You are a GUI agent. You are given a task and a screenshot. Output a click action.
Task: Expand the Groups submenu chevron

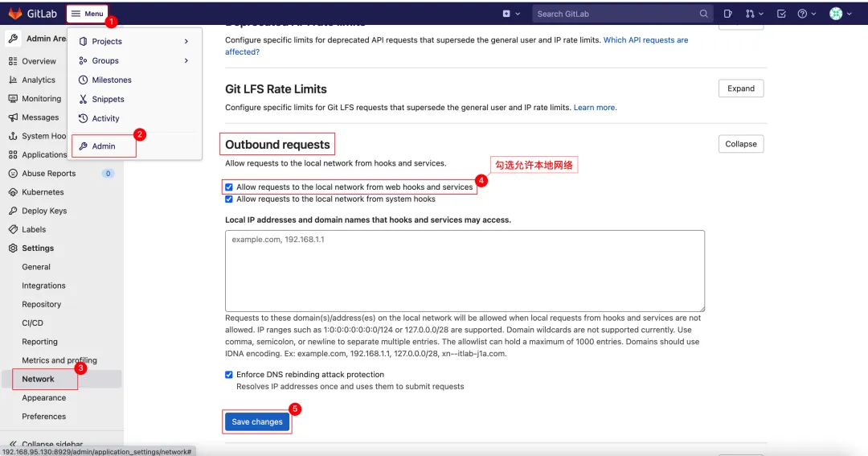click(x=186, y=60)
